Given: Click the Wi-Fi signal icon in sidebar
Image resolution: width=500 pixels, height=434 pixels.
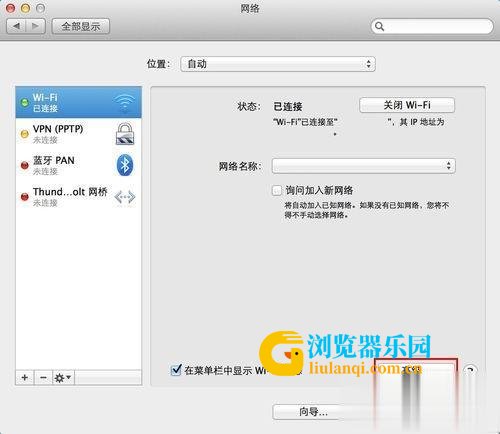Looking at the screenshot, I should [124, 103].
